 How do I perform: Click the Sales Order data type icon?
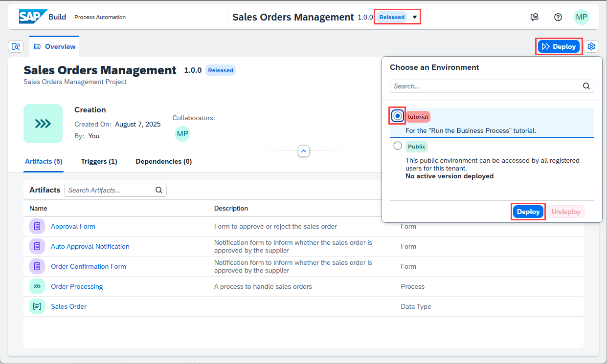pos(37,306)
